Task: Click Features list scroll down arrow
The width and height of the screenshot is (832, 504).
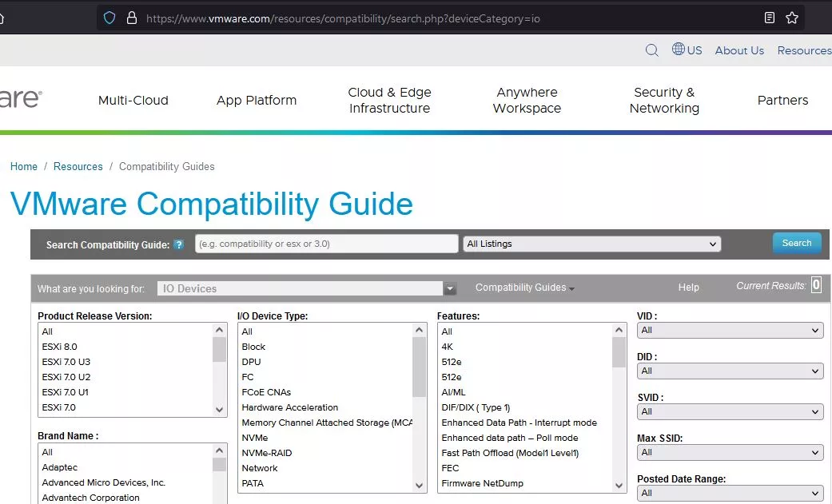Action: tap(619, 486)
